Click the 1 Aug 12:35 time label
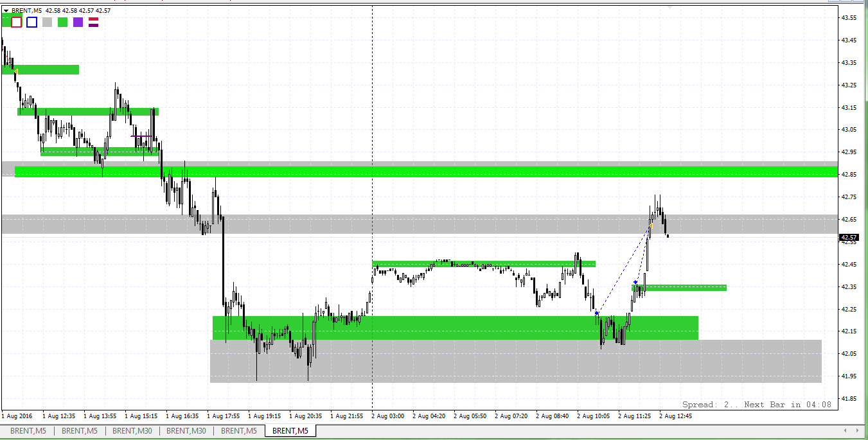This screenshot has width=868, height=440. (x=58, y=416)
